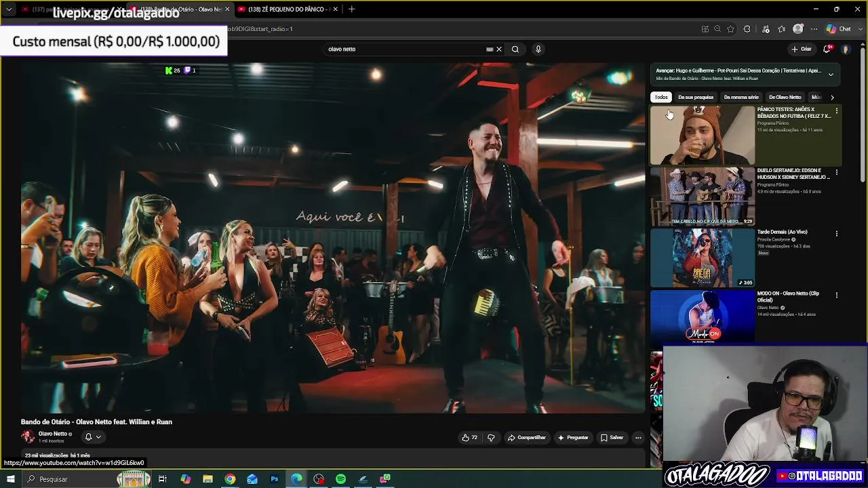This screenshot has width=868, height=488.
Task: Click the 'MODO ON - Olavo Netto (Clip Oficial)' title
Action: (x=788, y=297)
